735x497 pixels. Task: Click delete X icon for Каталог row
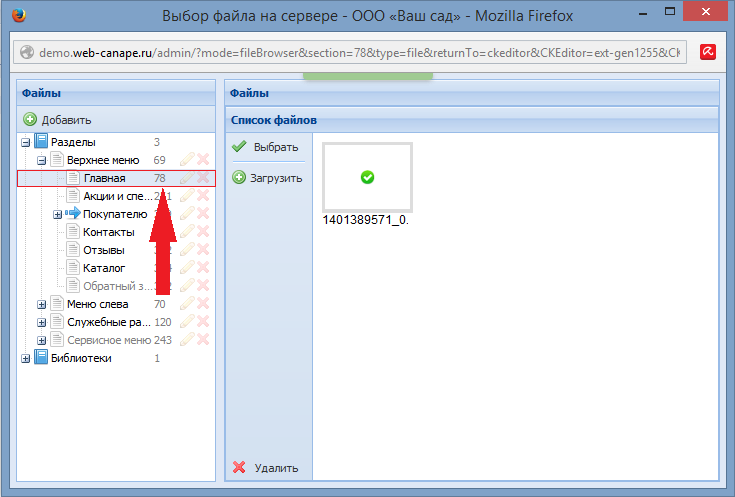(203, 268)
